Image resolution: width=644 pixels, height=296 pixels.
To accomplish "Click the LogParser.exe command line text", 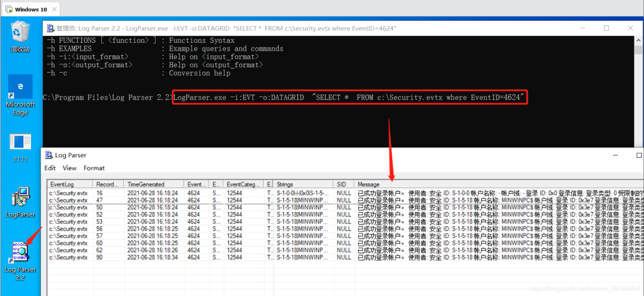I will 349,98.
